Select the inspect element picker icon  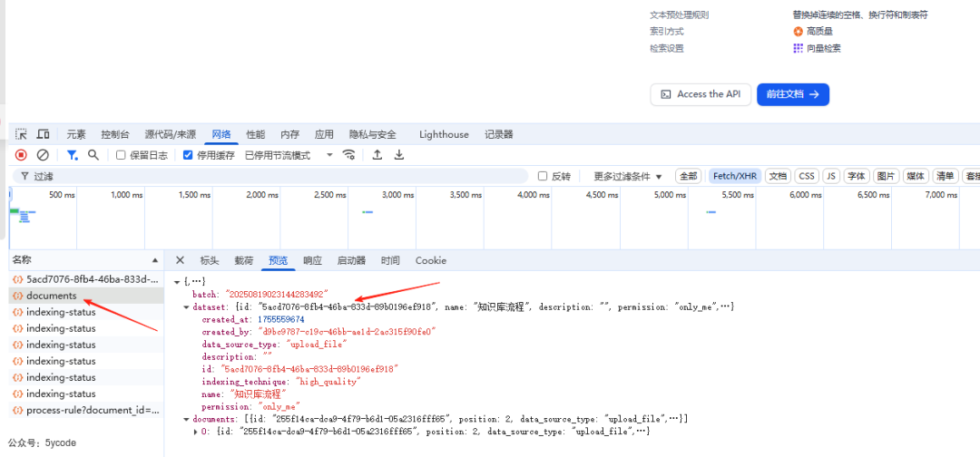21,134
